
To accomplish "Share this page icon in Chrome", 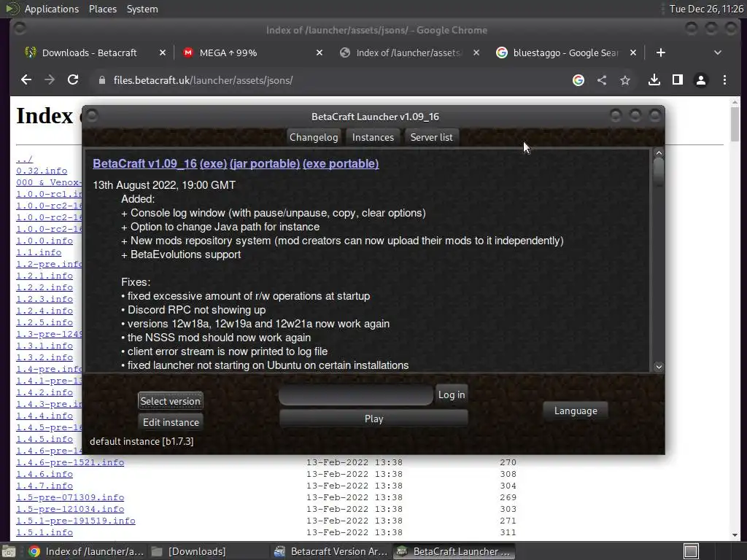I will tap(602, 80).
